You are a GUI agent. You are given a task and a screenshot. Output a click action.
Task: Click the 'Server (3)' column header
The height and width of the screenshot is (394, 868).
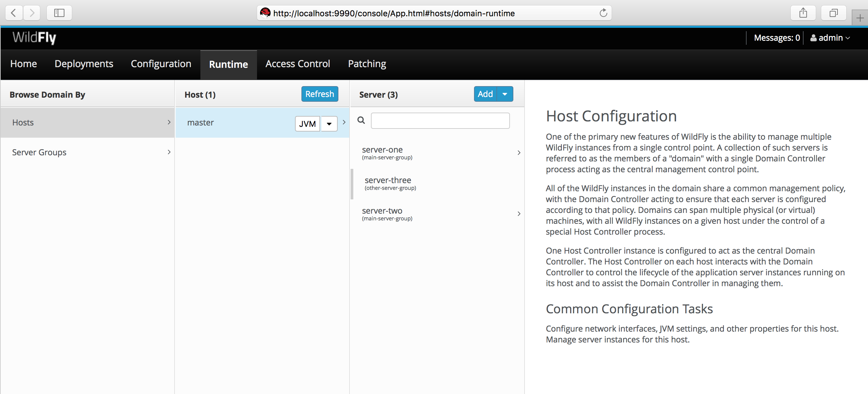click(378, 95)
